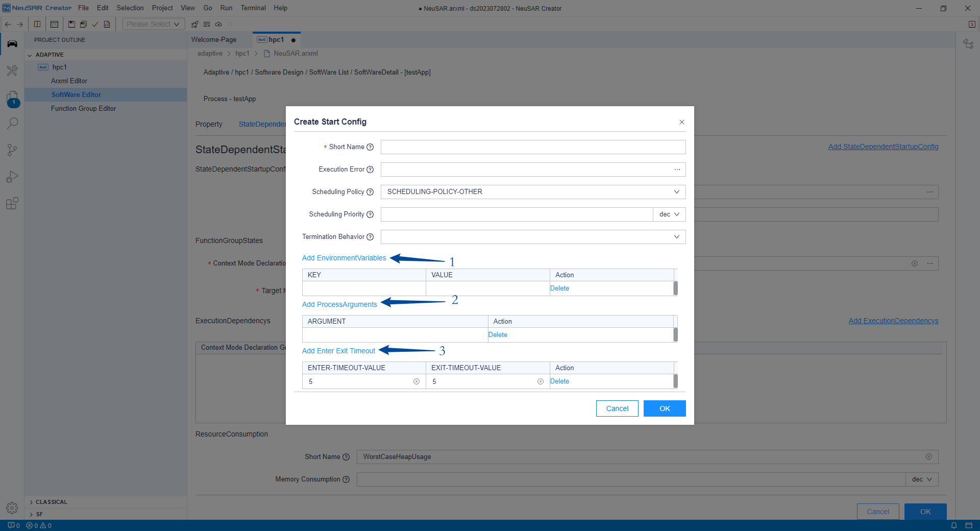Image resolution: width=980 pixels, height=531 pixels.
Task: Open the Run and Debug view
Action: (x=12, y=177)
